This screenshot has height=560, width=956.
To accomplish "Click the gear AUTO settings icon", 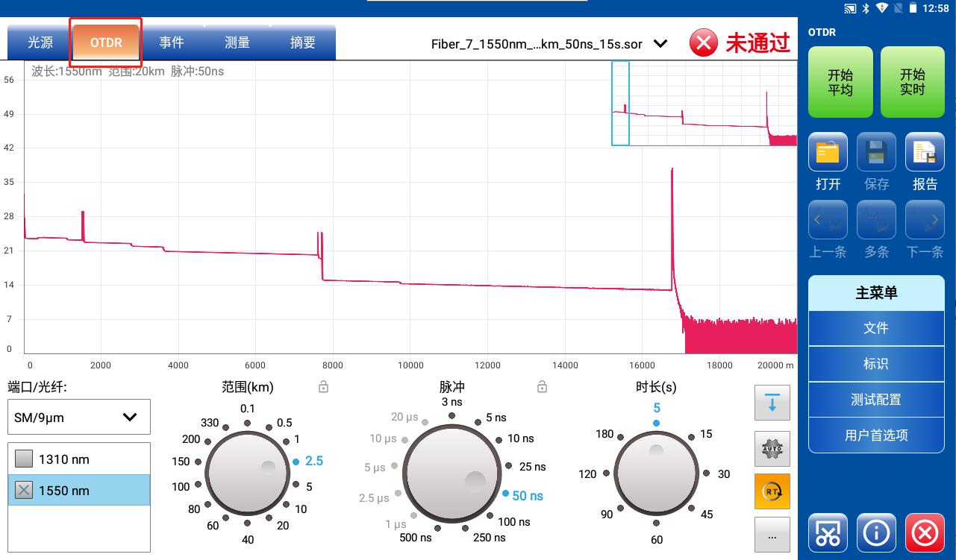I will (772, 448).
